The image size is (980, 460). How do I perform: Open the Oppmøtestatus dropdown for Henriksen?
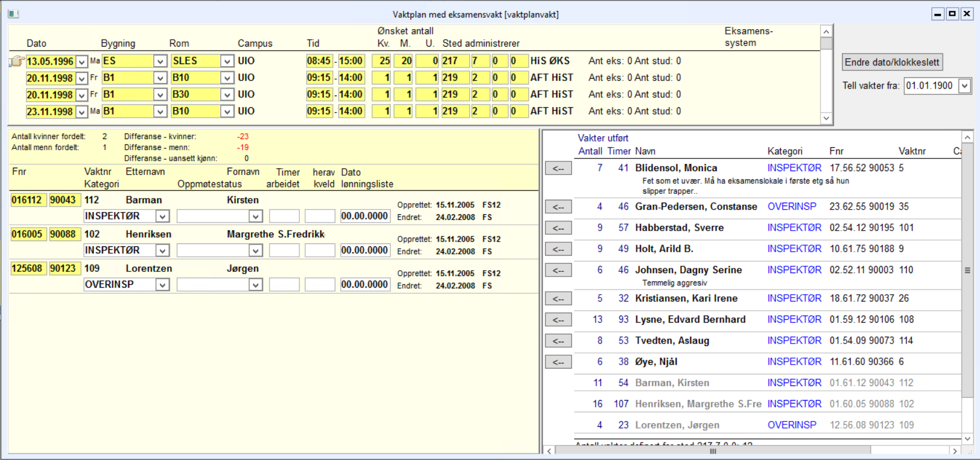click(x=256, y=251)
